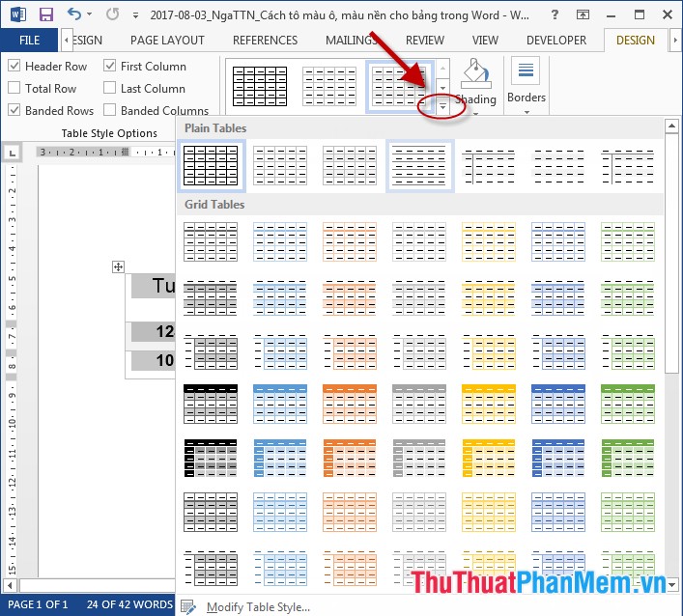Click gallery scrollbar down arrow
This screenshot has width=683, height=616.
(x=671, y=585)
